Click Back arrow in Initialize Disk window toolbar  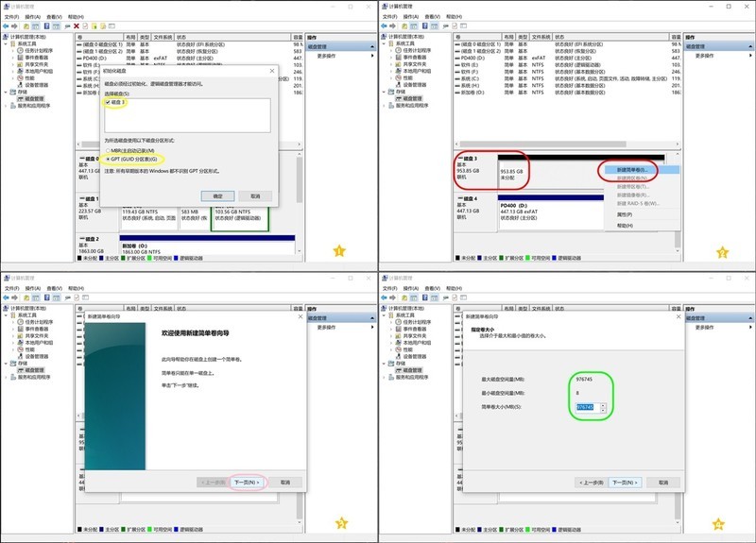(x=6, y=26)
